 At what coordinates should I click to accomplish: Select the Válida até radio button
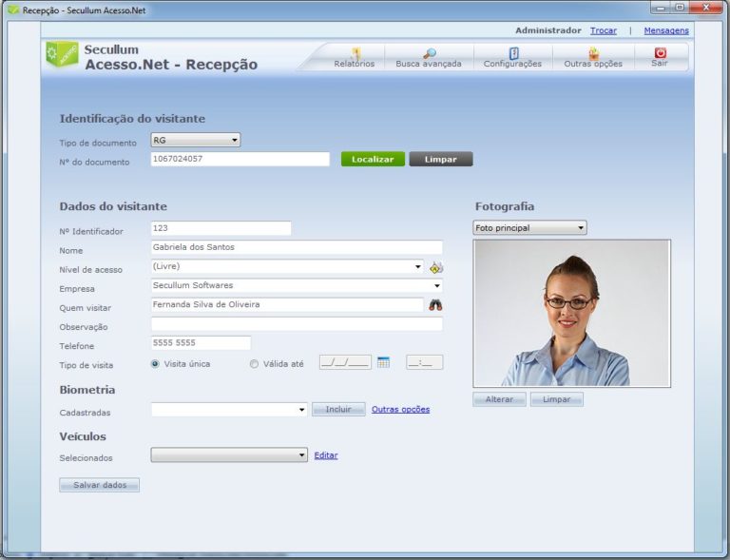pyautogui.click(x=254, y=363)
